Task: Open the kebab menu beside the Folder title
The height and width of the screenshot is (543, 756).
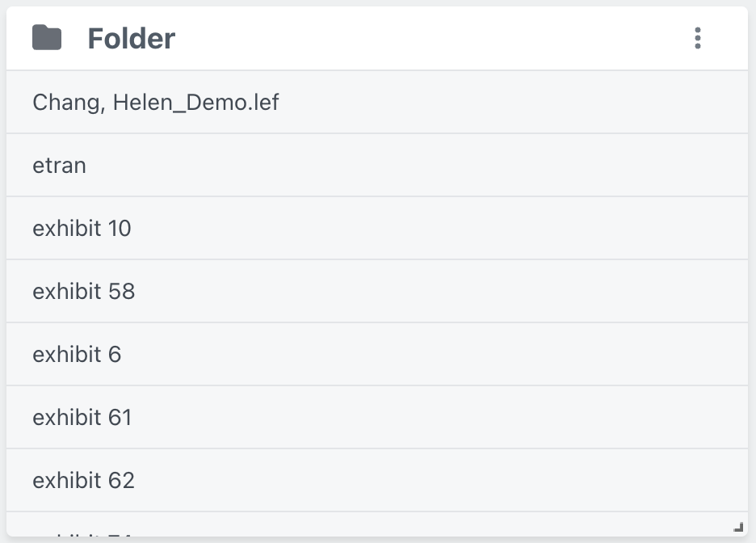Action: coord(697,37)
